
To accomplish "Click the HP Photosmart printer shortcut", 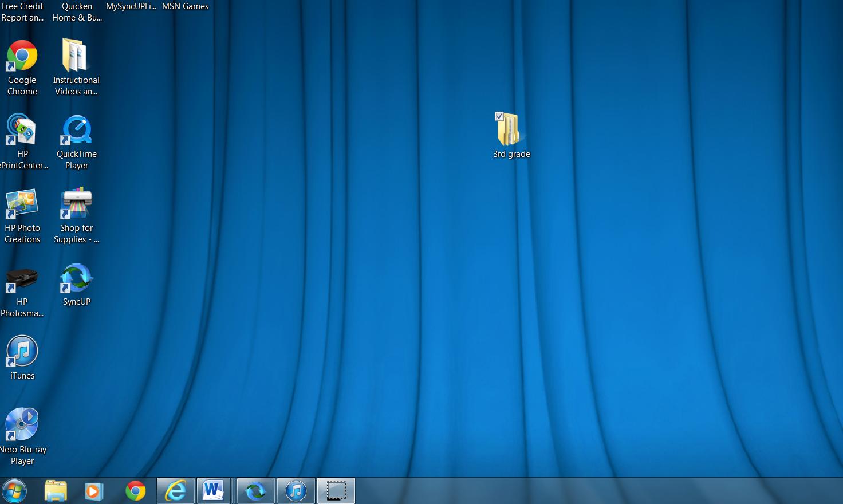I will [x=22, y=279].
